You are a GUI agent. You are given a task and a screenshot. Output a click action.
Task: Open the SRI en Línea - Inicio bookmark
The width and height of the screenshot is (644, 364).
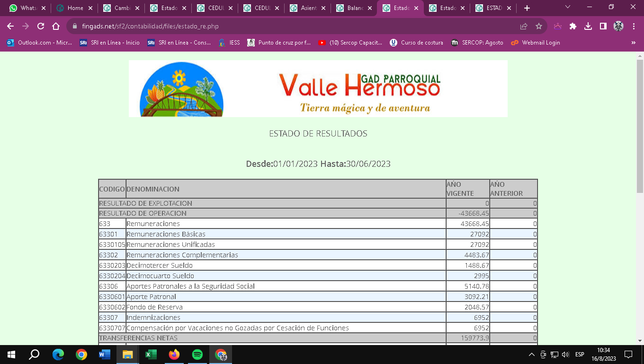pyautogui.click(x=110, y=43)
